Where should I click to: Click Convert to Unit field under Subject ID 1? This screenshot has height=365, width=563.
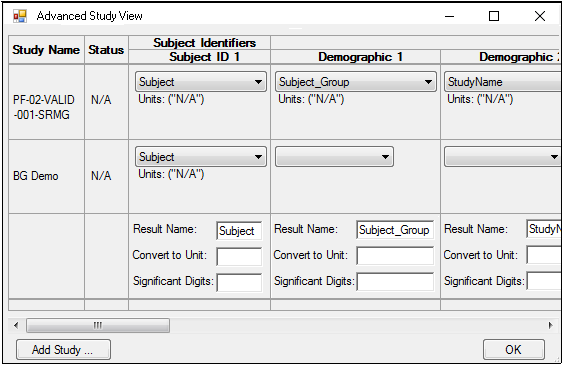coord(239,256)
